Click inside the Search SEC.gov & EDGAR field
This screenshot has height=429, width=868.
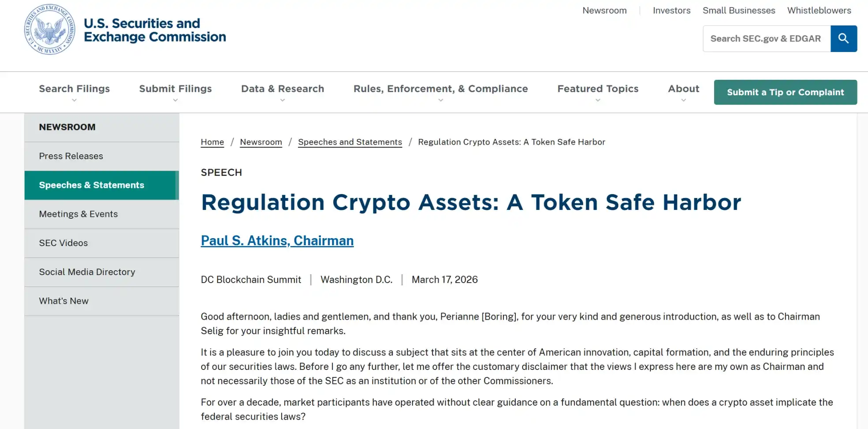tap(767, 38)
